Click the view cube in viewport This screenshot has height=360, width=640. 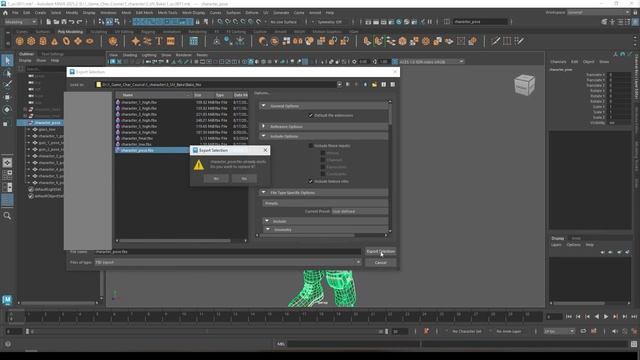[524, 85]
